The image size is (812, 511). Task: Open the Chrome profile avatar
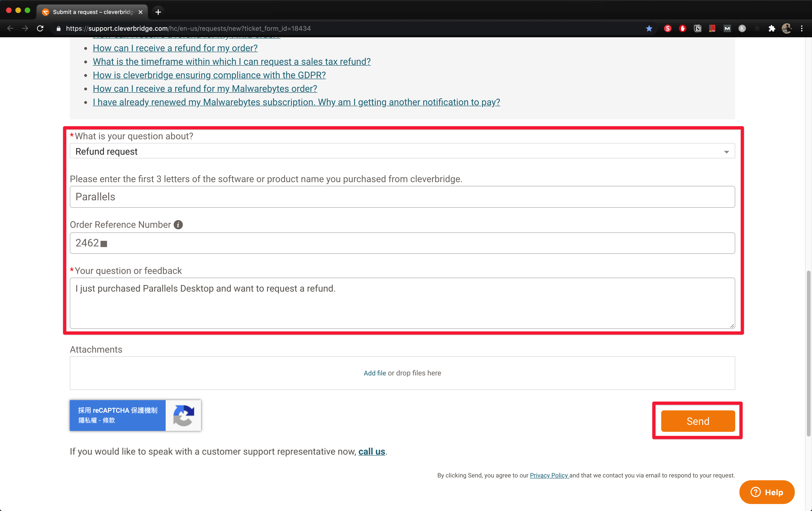coord(786,29)
